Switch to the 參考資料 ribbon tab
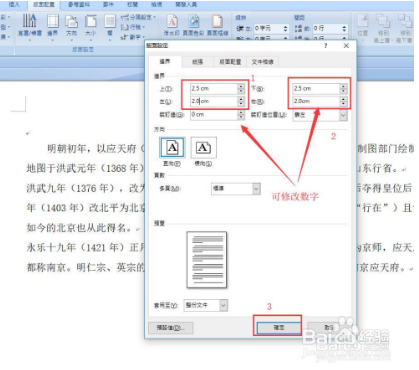Viewport: 419px width, 370px height. pyautogui.click(x=79, y=5)
